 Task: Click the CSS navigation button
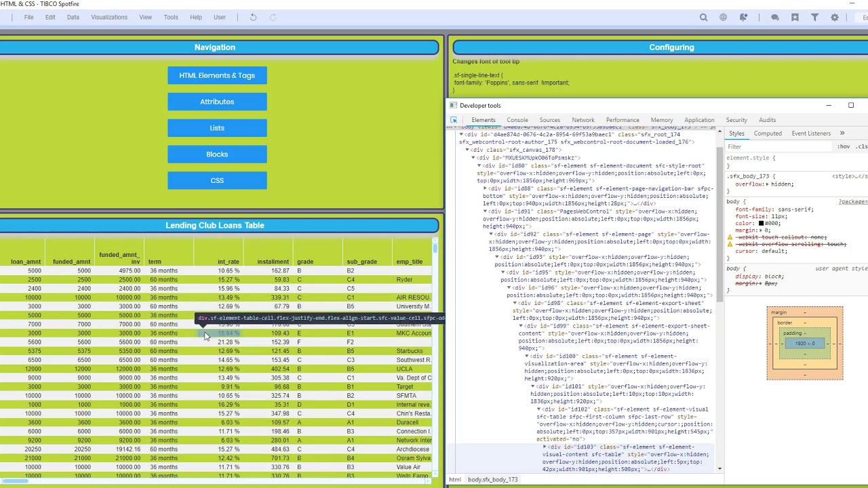coord(217,181)
